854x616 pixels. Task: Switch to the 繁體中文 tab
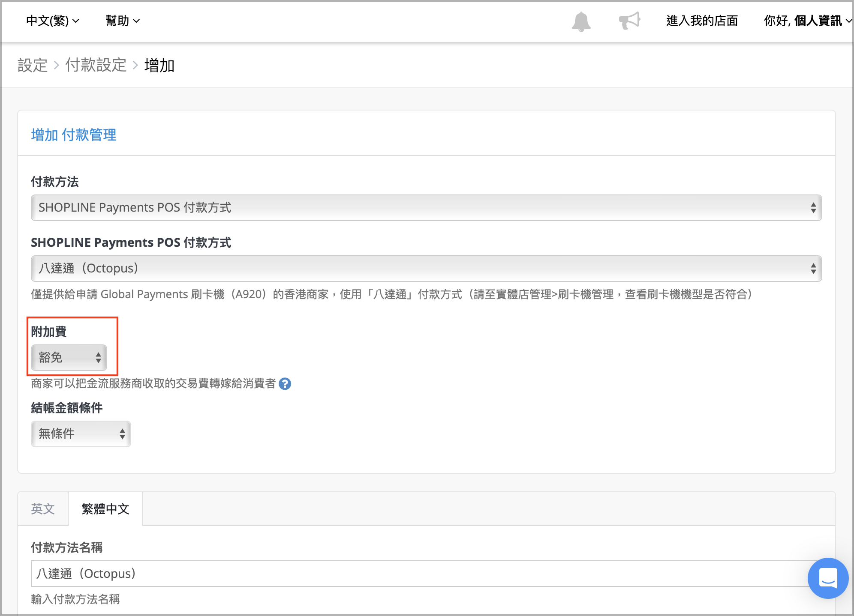coord(105,509)
